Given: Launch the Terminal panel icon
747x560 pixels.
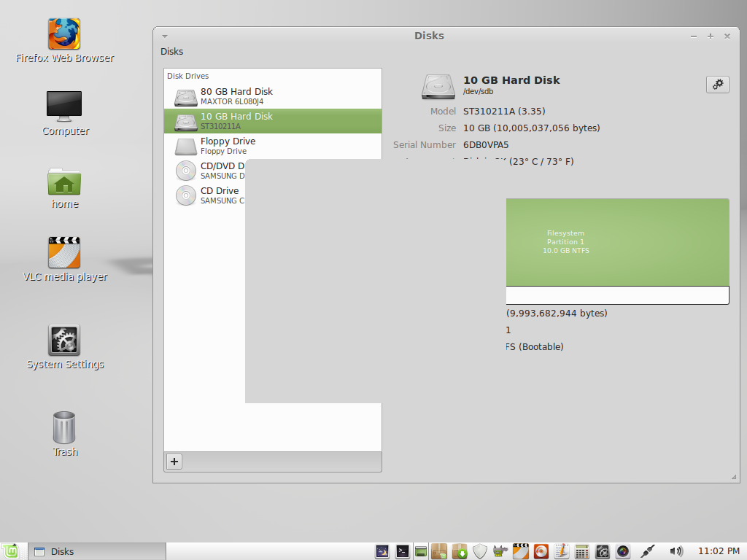Looking at the screenshot, I should coord(403,551).
